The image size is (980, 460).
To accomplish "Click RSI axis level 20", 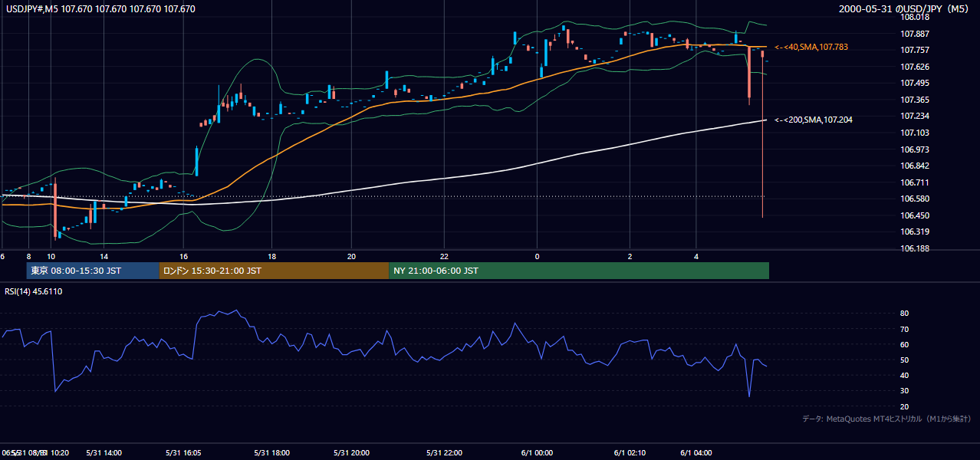I will point(904,406).
